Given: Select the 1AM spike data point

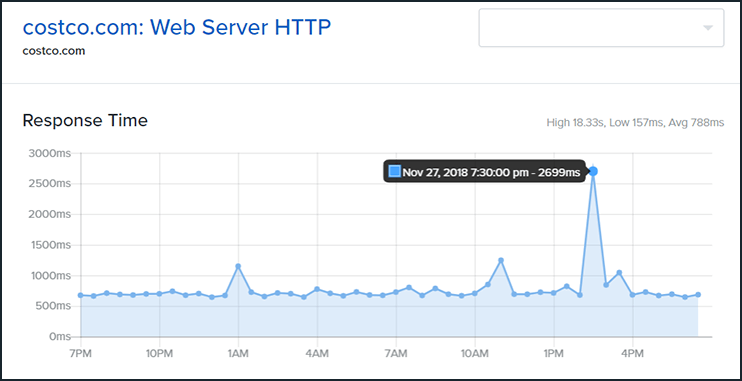Looking at the screenshot, I should point(238,266).
